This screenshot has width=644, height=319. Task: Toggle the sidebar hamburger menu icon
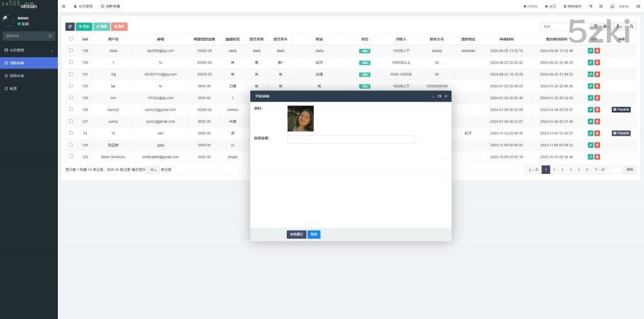[64, 6]
